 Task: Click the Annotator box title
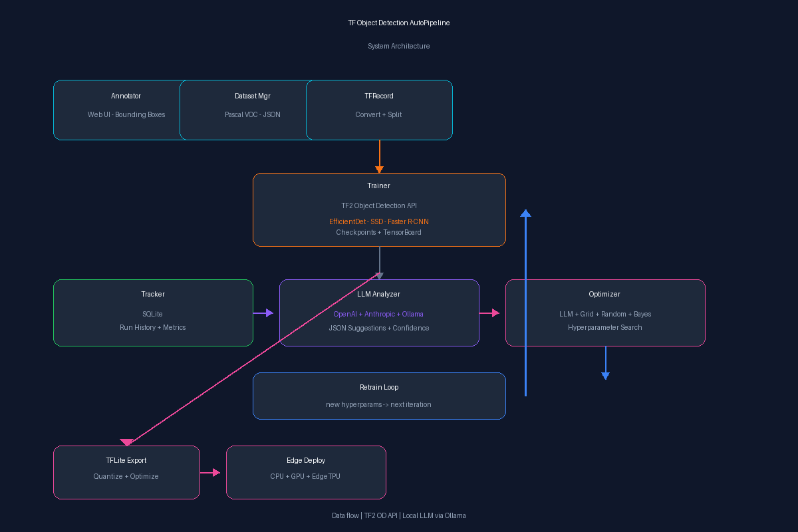click(x=126, y=96)
